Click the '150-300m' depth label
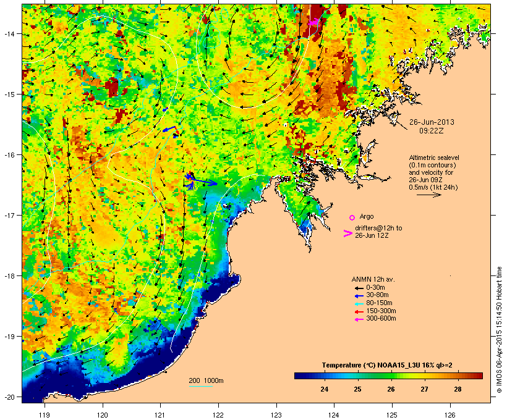The height and width of the screenshot is (420, 507). click(x=381, y=311)
